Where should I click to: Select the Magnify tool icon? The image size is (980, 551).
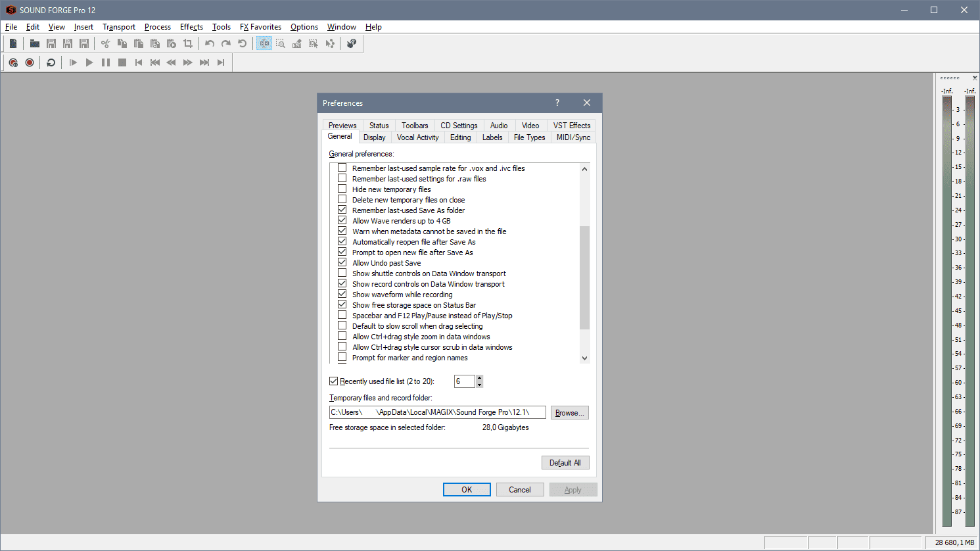[x=281, y=43]
